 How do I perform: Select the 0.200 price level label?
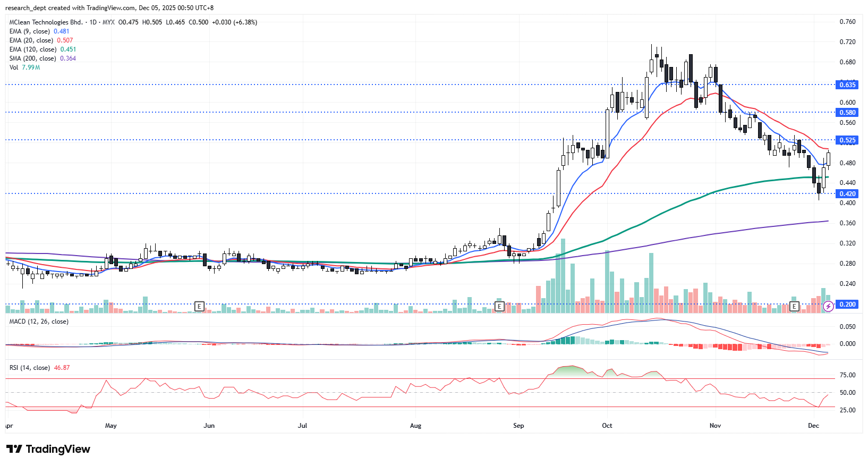(847, 305)
